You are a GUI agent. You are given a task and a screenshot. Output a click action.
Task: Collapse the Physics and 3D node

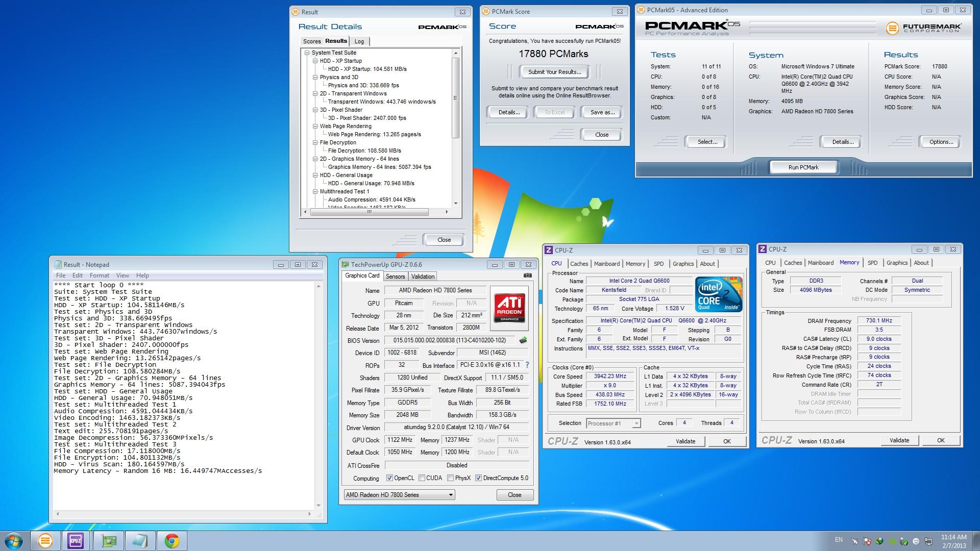(315, 77)
